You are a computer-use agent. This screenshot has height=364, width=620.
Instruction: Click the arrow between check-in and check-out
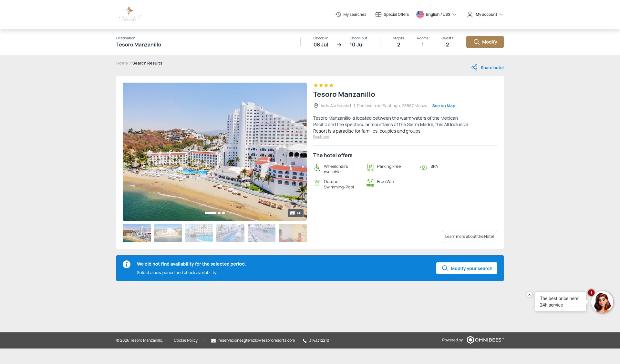point(339,45)
